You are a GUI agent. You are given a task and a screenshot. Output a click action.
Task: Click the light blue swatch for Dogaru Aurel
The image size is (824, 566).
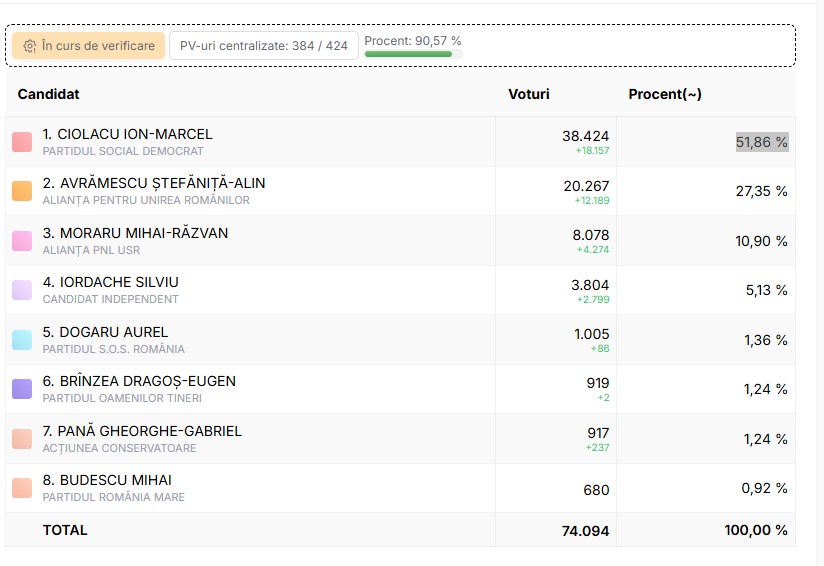click(22, 340)
